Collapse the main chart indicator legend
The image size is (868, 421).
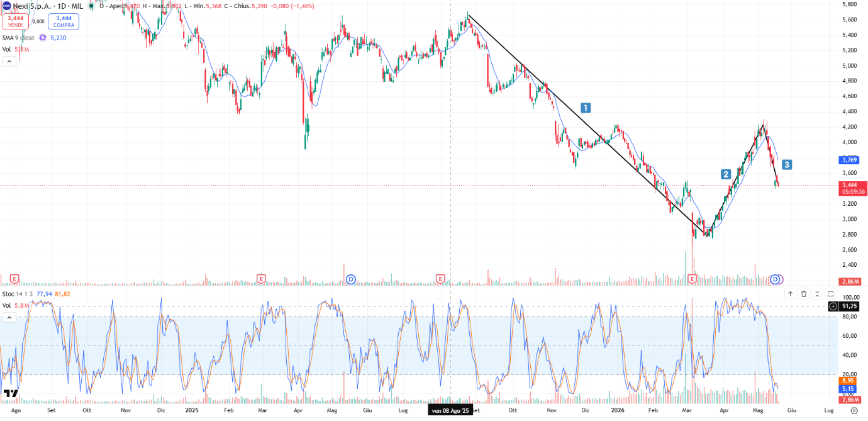[x=9, y=61]
